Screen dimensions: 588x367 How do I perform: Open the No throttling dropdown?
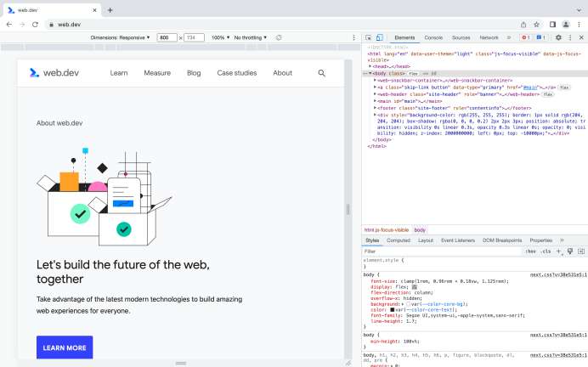click(250, 37)
